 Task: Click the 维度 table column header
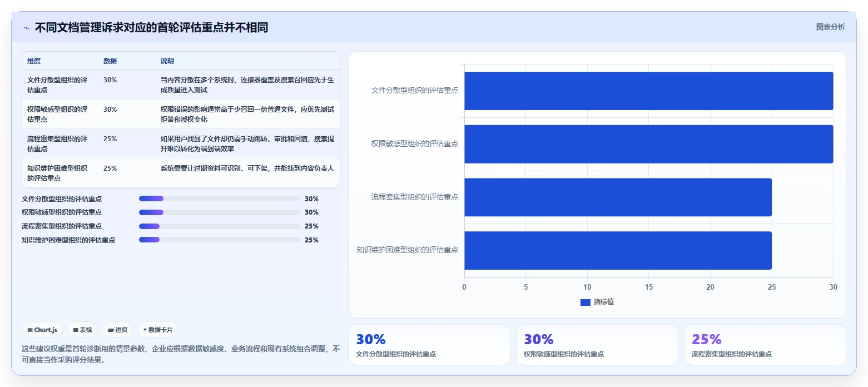pyautogui.click(x=34, y=61)
